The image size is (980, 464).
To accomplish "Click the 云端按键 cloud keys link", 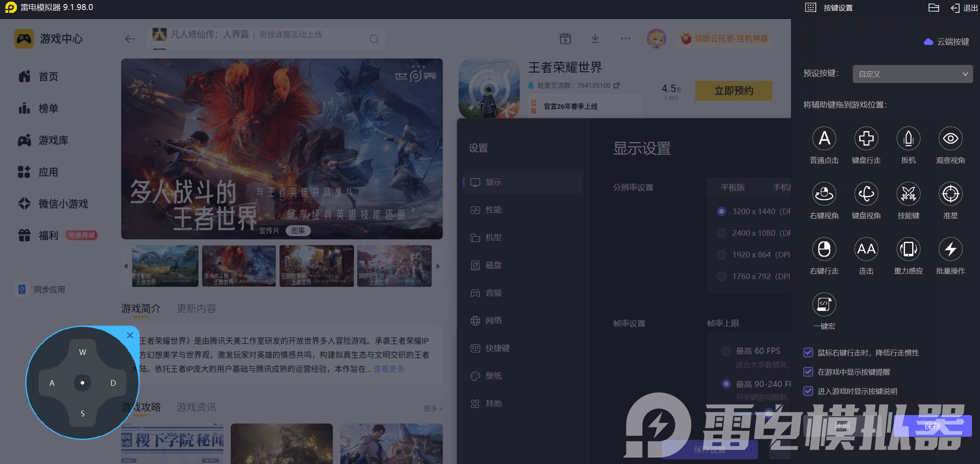I will point(947,42).
